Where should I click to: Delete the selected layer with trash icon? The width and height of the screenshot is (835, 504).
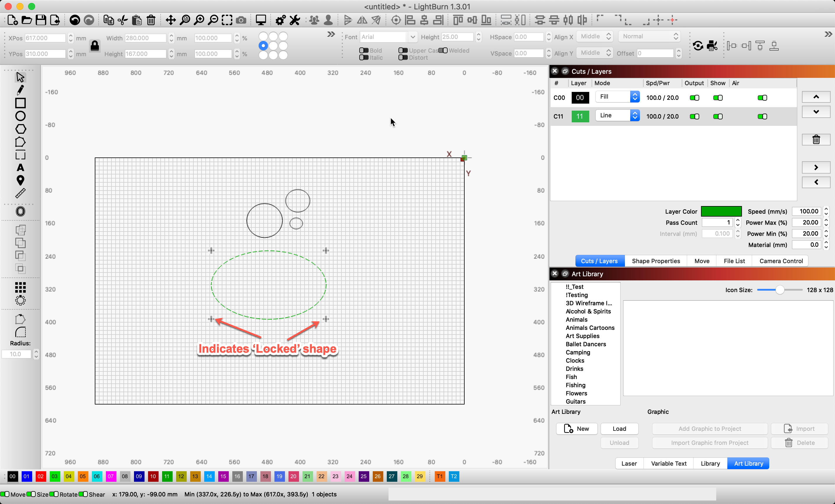(x=816, y=139)
